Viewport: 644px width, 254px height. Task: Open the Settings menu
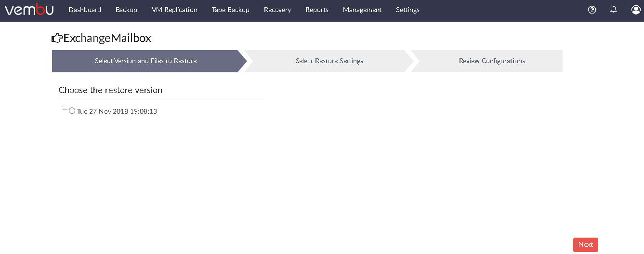pos(407,10)
